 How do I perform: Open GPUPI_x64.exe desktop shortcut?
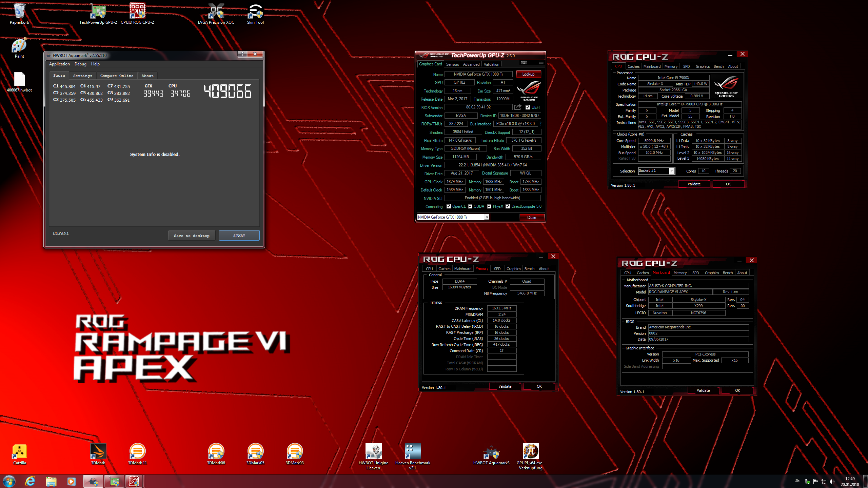531,456
